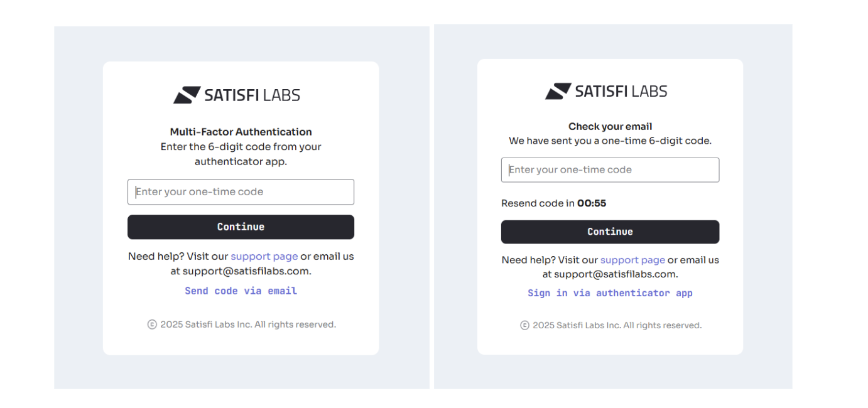Screen dimensions: 868x408
Task: Click copyright notice text in Check your email panel
Action: [617, 325]
